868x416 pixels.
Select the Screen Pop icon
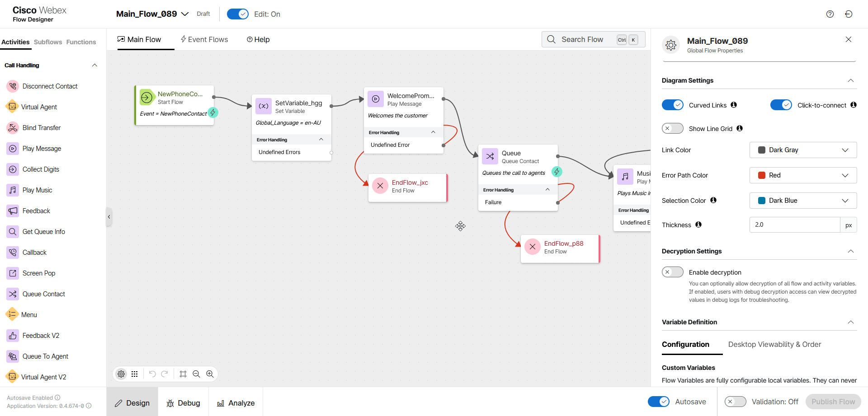13,273
